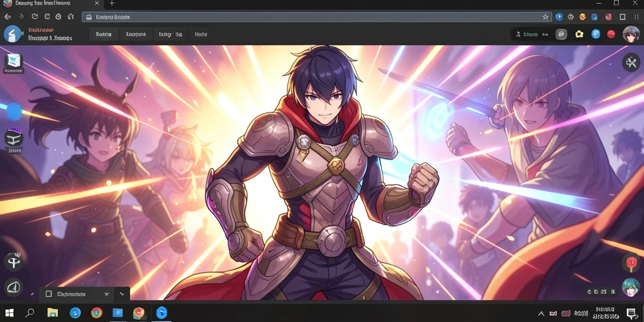644x322 pixels.
Task: Go back with the browser back arrow
Action: tap(8, 17)
